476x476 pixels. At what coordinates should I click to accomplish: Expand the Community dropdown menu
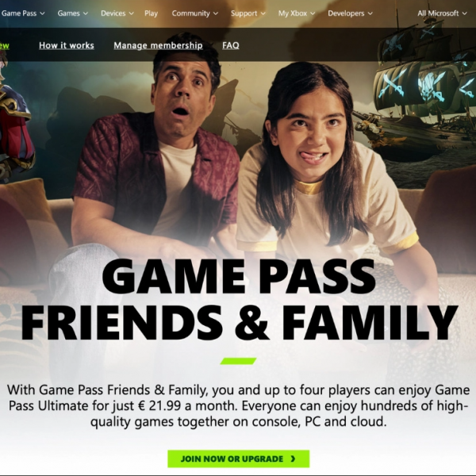click(194, 13)
